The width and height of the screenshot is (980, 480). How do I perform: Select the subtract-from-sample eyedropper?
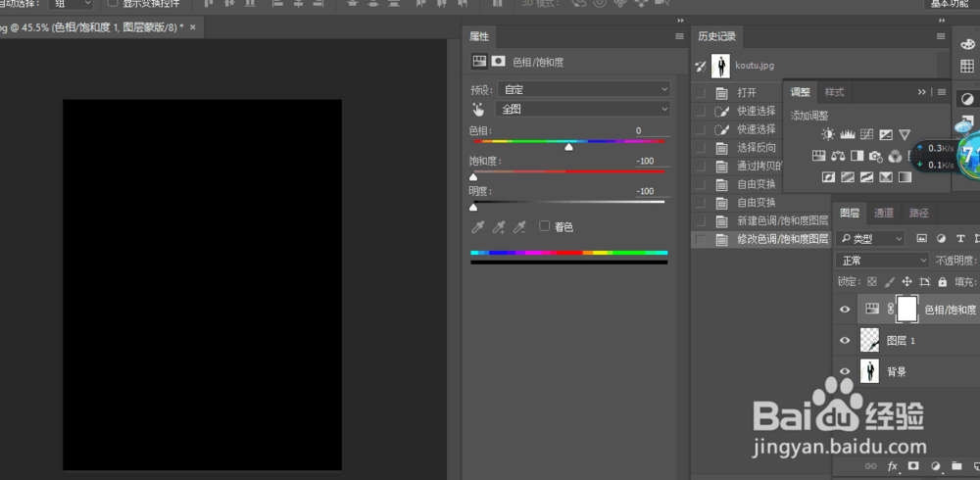click(x=518, y=227)
